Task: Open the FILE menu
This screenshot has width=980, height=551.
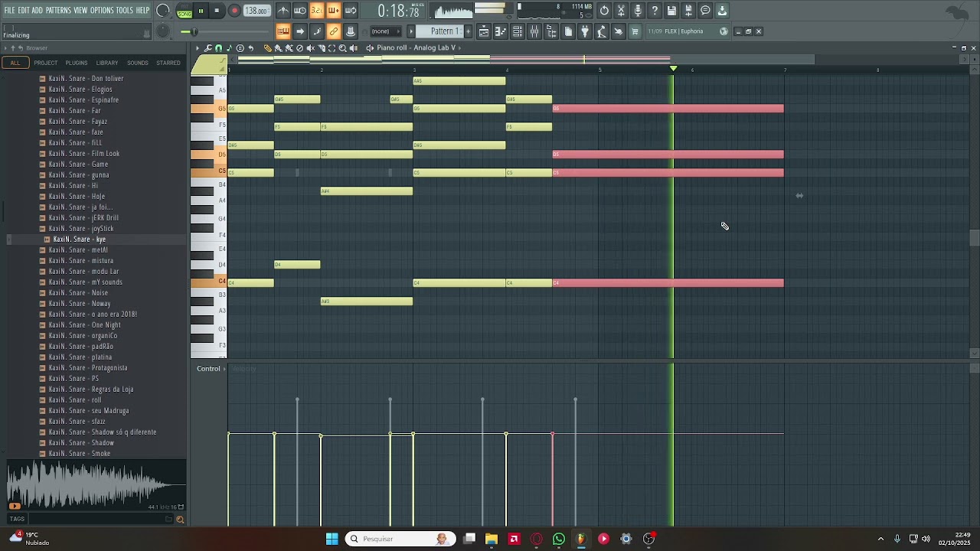Action: coord(9,11)
